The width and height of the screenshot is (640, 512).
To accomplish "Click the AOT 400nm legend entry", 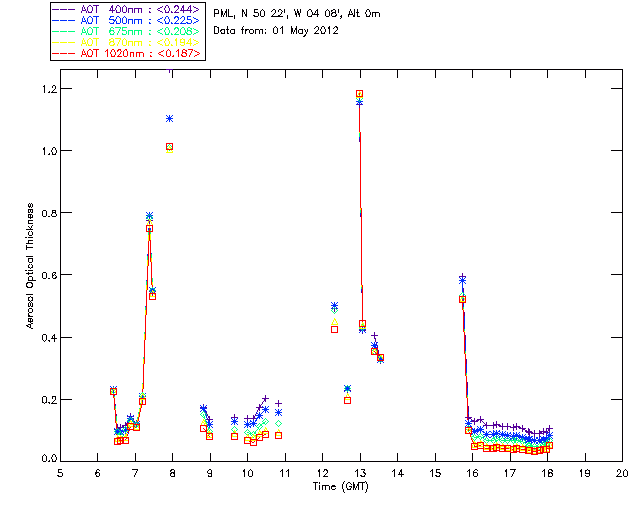I will coord(127,9).
